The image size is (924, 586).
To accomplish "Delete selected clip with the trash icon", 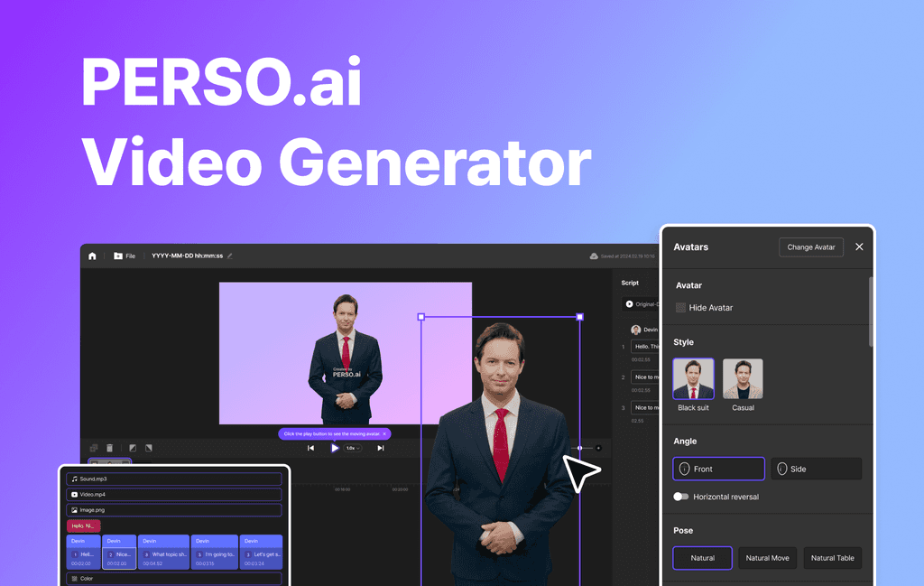I will click(110, 448).
